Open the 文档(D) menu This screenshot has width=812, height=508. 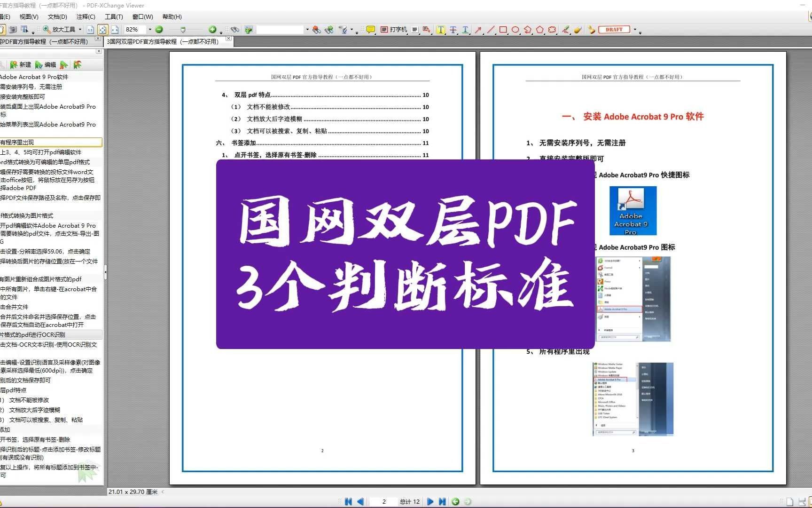coord(57,17)
